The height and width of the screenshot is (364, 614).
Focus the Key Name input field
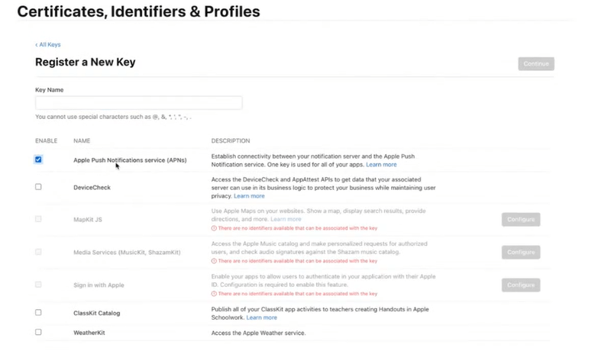pyautogui.click(x=138, y=103)
